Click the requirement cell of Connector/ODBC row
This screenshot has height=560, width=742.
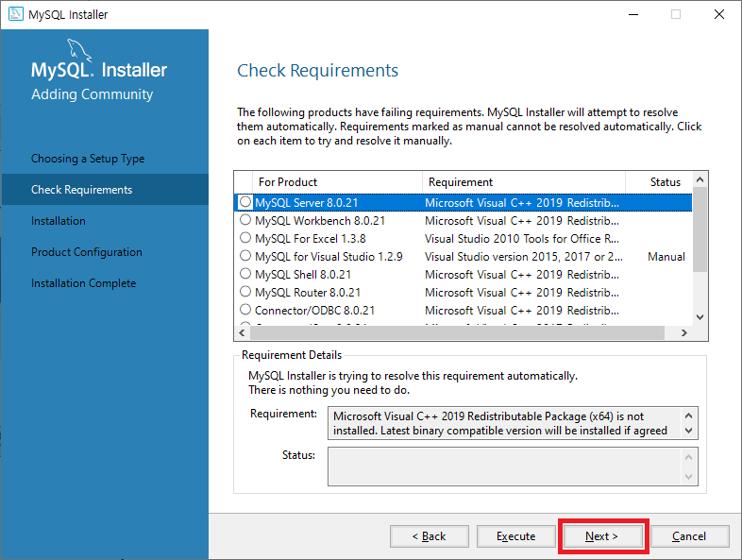[x=522, y=311]
